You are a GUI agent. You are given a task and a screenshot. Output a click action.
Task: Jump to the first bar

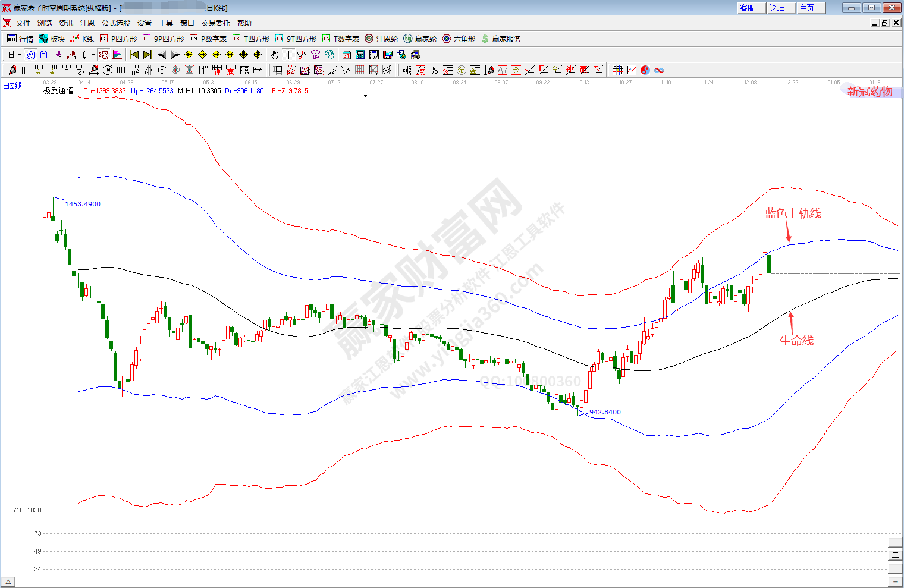pos(134,55)
